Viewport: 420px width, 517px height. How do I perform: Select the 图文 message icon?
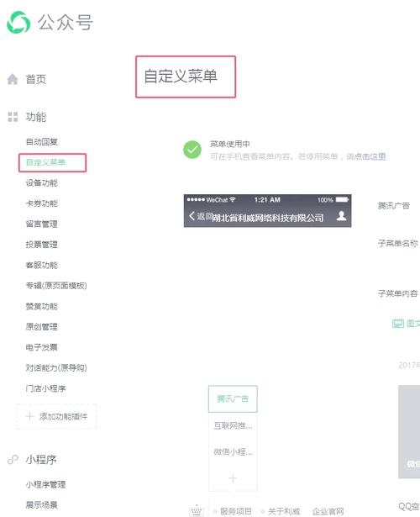(x=398, y=324)
